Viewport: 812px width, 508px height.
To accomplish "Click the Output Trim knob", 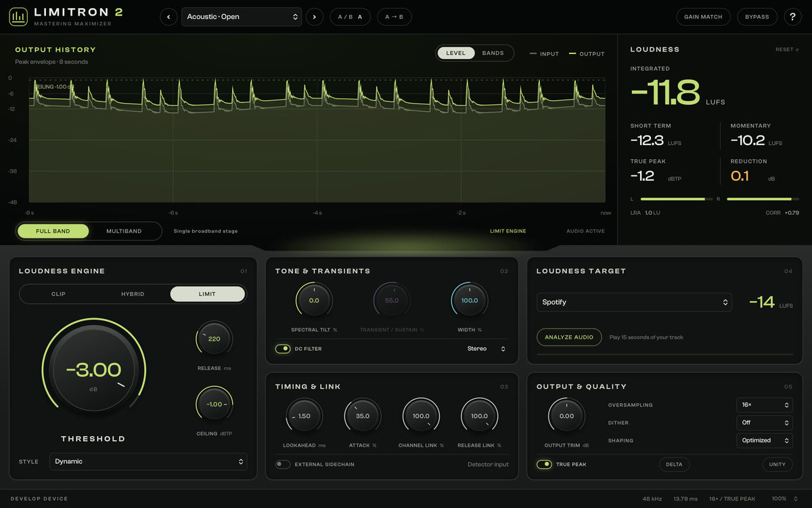I will point(566,416).
